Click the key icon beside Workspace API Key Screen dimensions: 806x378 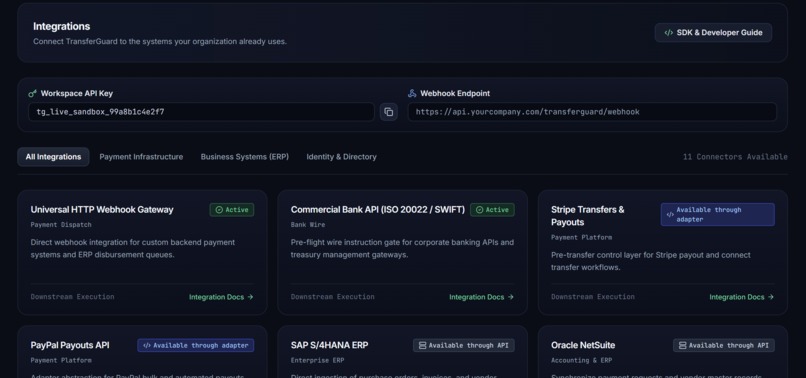(32, 94)
